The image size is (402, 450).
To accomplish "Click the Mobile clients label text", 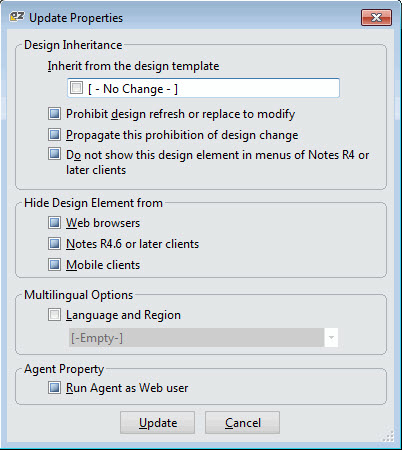I will [x=103, y=265].
